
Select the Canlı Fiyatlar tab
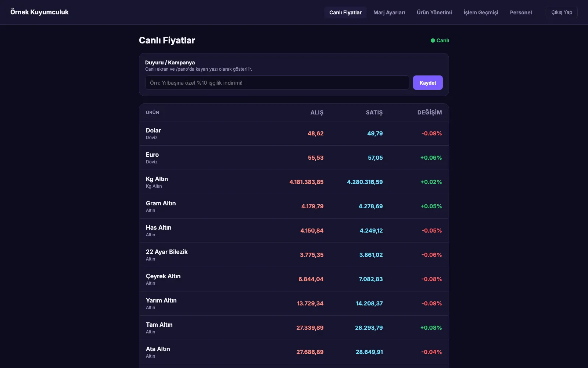pyautogui.click(x=345, y=13)
